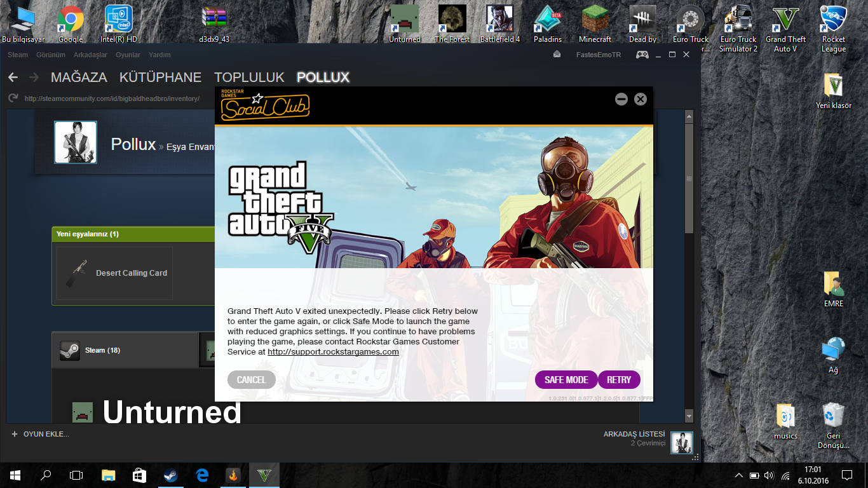Reload the Steam page
The image size is (868, 488).
pos(13,98)
